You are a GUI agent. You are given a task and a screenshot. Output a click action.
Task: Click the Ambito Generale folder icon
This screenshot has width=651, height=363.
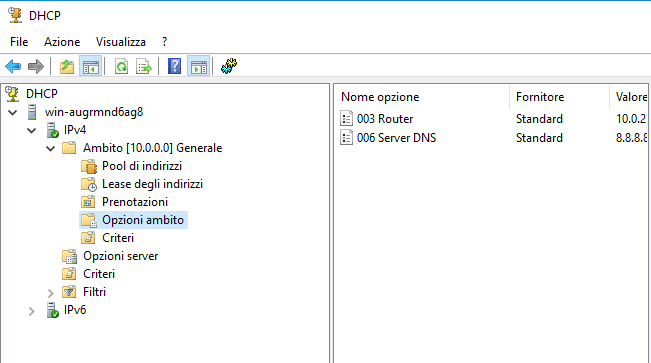(x=69, y=148)
